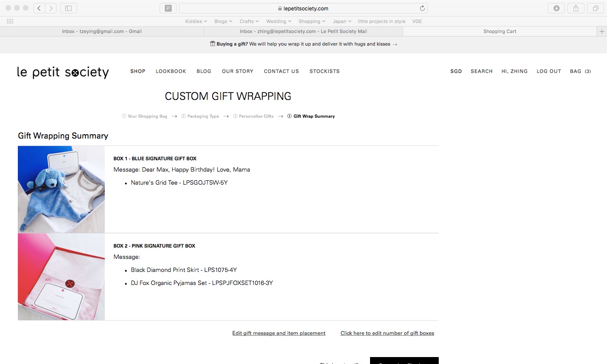Open OUR STORY page
The image size is (607, 364).
click(237, 71)
